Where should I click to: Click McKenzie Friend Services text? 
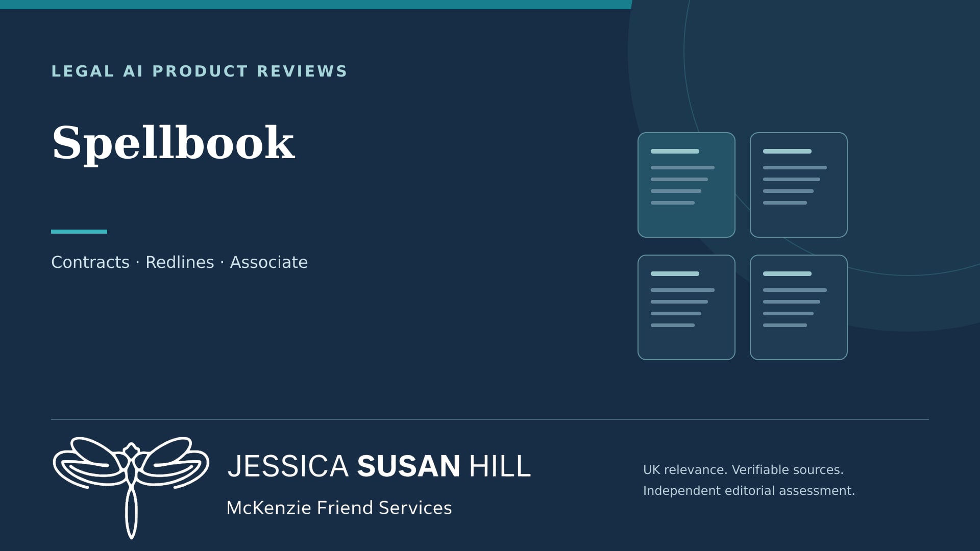tap(339, 508)
